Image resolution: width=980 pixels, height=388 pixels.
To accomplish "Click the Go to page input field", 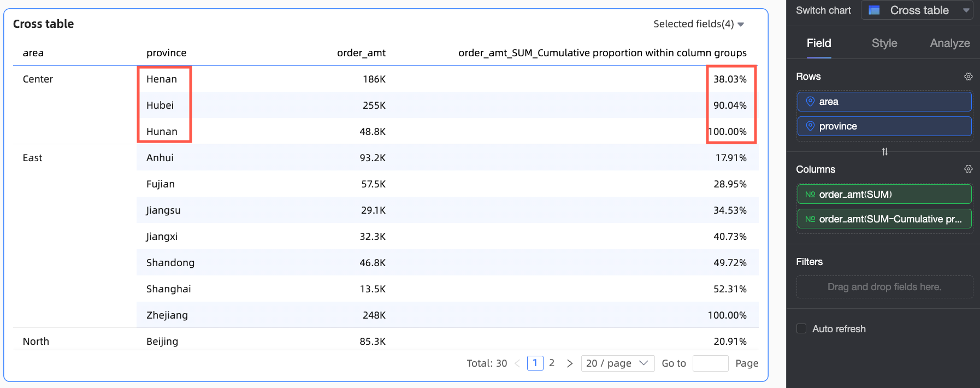I will (710, 363).
